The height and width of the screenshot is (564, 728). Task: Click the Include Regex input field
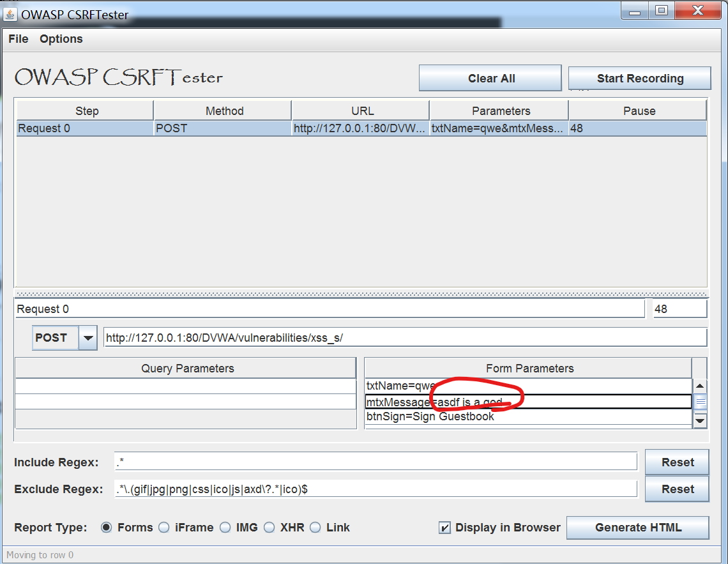375,462
